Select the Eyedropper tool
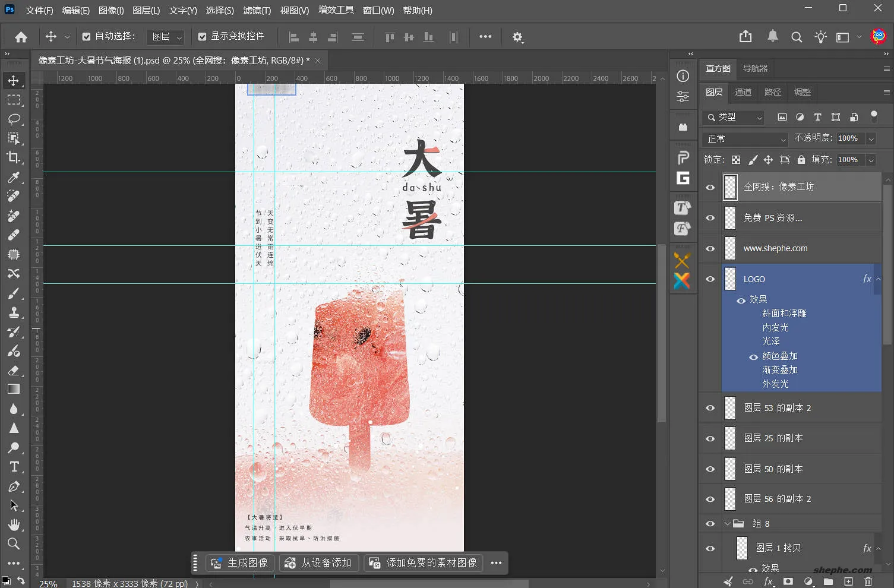The image size is (894, 588). (14, 177)
